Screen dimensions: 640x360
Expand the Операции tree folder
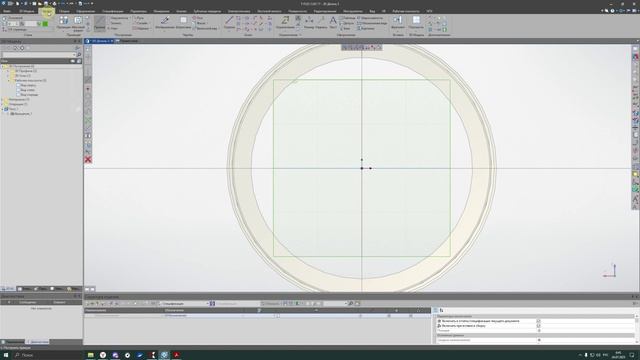click(x=2, y=104)
